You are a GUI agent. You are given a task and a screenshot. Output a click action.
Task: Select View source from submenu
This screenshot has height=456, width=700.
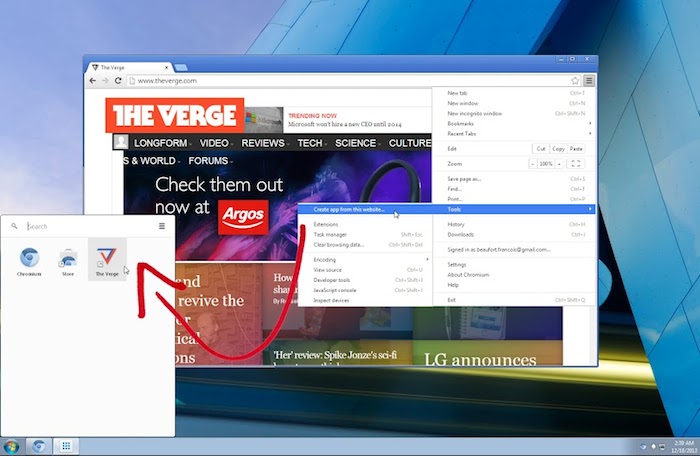coord(365,270)
